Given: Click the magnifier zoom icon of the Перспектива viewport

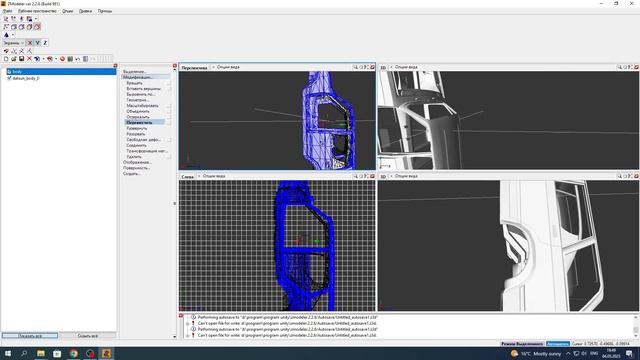Looking at the screenshot, I should click(355, 67).
